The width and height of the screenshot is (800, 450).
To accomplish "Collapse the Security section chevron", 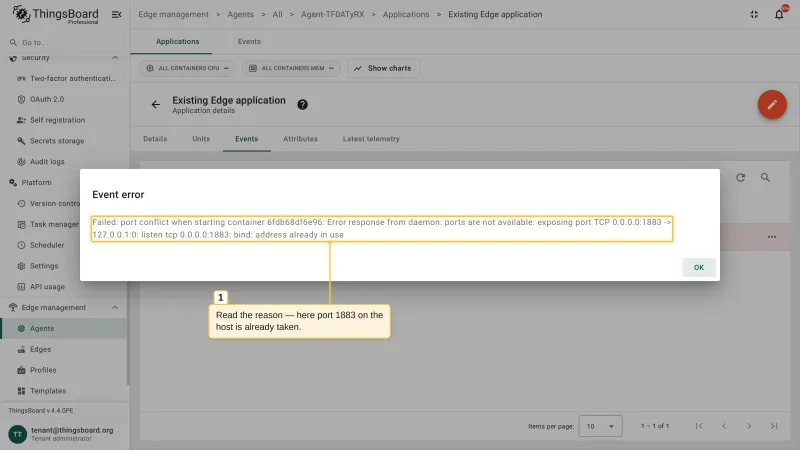I will 115,58.
